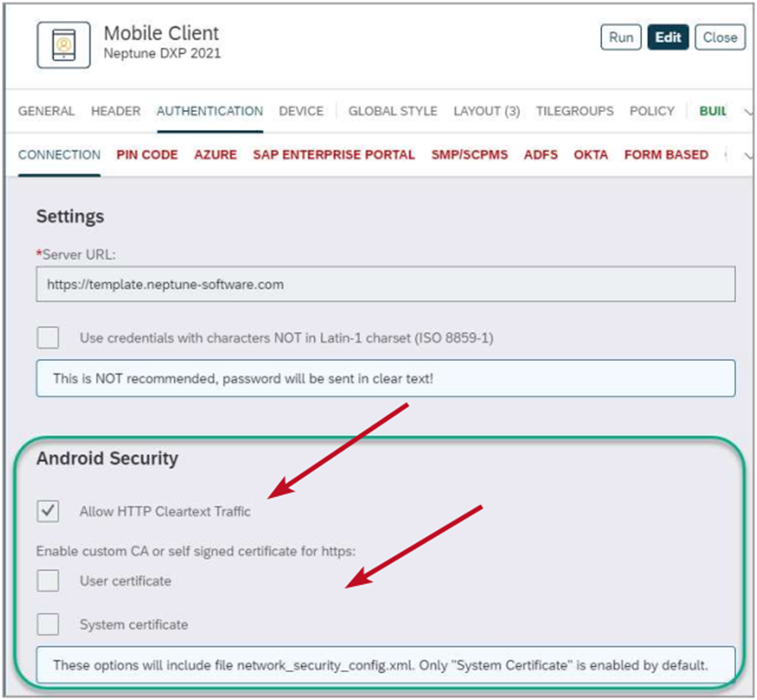Image resolution: width=757 pixels, height=700 pixels.
Task: Switch to the Policy tab
Action: coord(651,112)
